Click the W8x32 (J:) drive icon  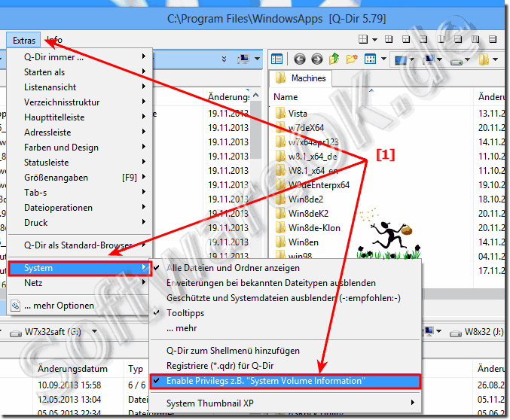(455, 333)
